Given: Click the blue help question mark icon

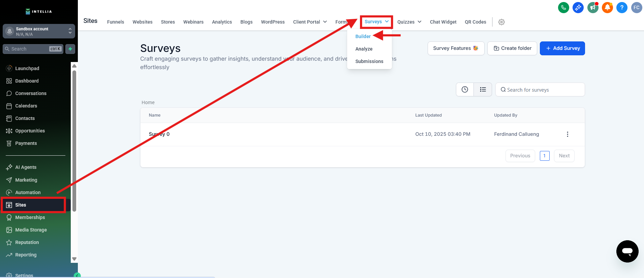Looking at the screenshot, I should (x=622, y=7).
